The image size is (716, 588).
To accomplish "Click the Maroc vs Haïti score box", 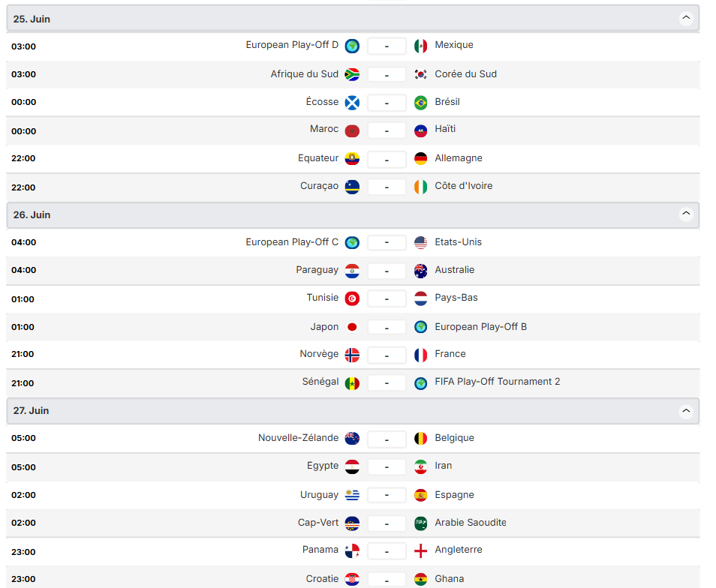I will point(387,130).
